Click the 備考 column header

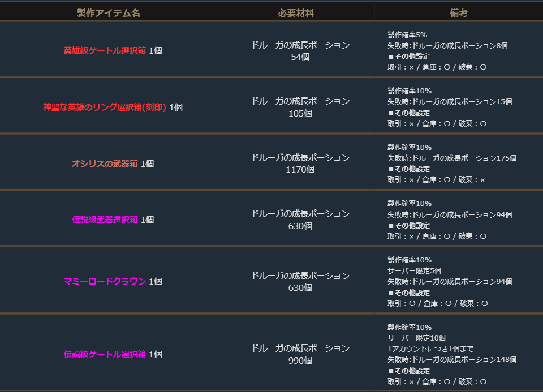point(459,13)
